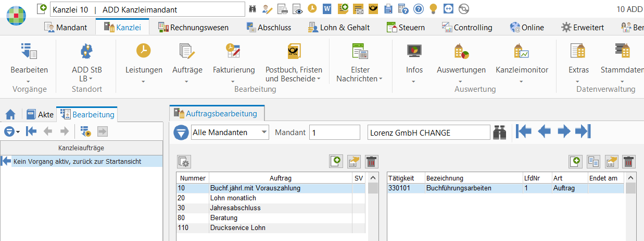The height and width of the screenshot is (241, 644).
Task: Click the new item green plus beside Kanzlei field
Action: [x=43, y=8]
